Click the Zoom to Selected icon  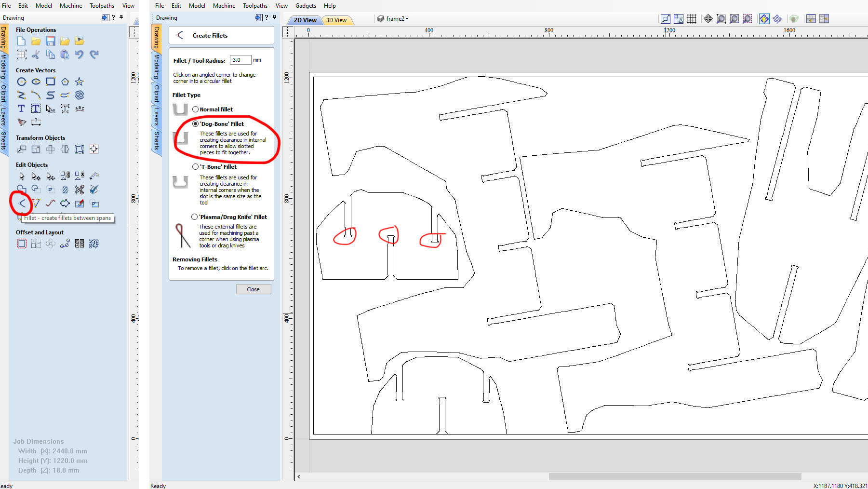pos(747,19)
